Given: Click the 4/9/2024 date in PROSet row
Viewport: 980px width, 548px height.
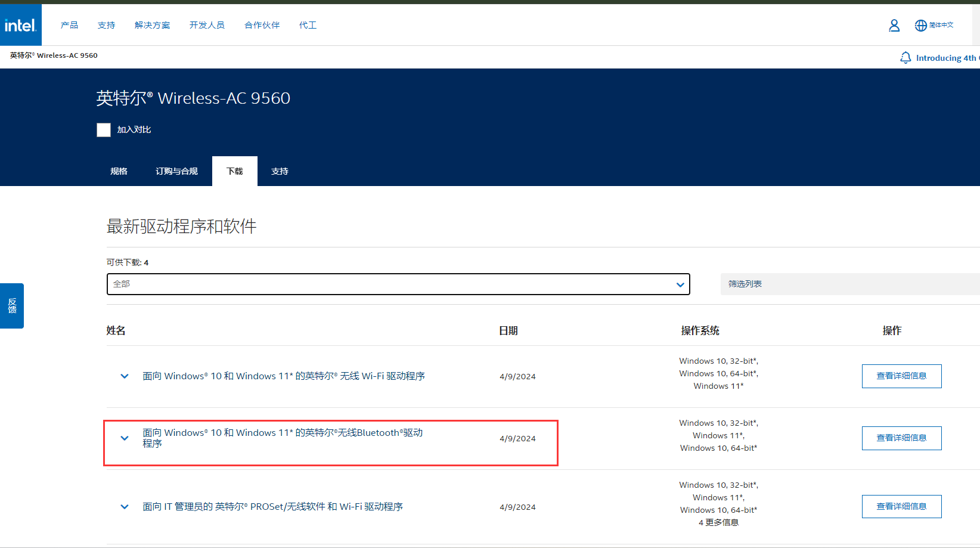Looking at the screenshot, I should pyautogui.click(x=518, y=507).
